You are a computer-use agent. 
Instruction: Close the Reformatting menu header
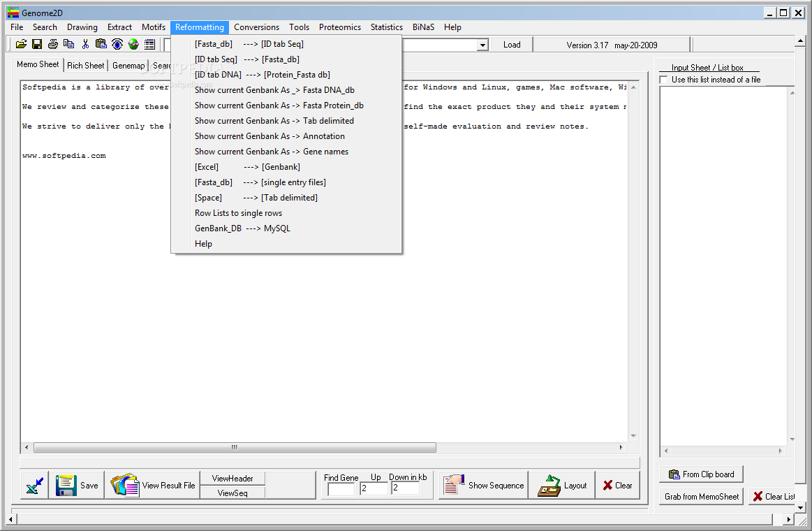(200, 27)
